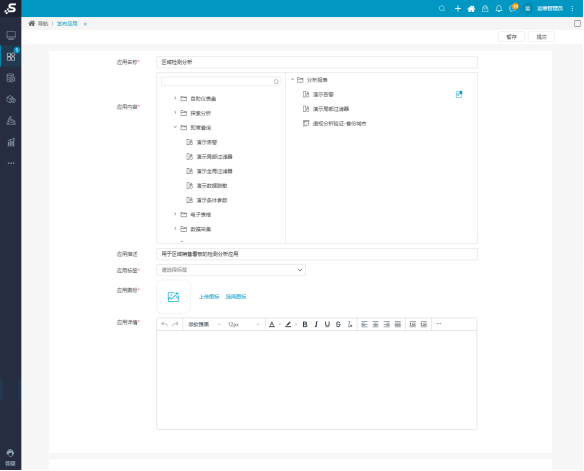The height and width of the screenshot is (471, 584).
Task: Center align text in the editor
Action: 375,324
